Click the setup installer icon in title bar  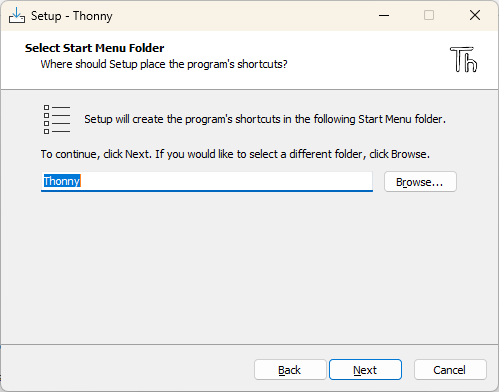tap(17, 16)
